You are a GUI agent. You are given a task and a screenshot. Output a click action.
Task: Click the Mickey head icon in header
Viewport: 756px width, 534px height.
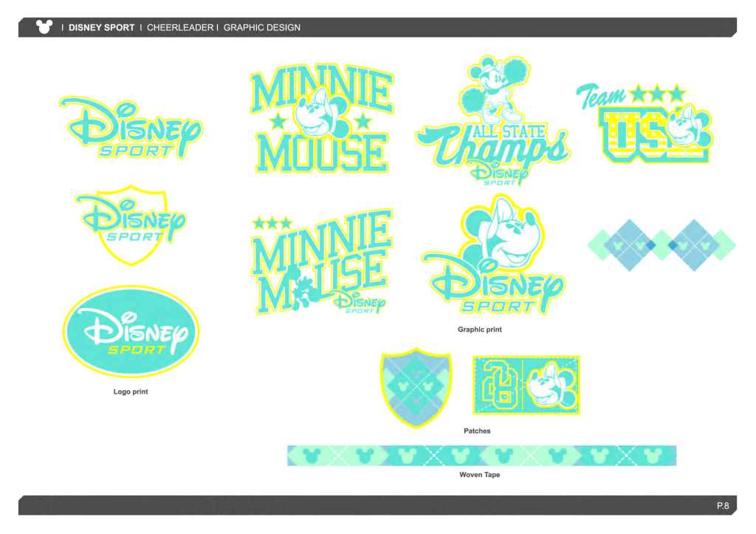(44, 27)
